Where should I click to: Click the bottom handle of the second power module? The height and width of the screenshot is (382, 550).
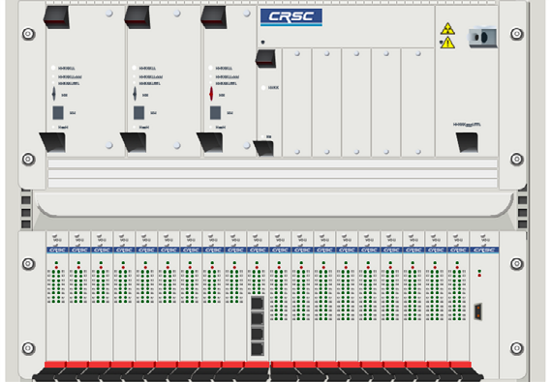[x=134, y=142]
